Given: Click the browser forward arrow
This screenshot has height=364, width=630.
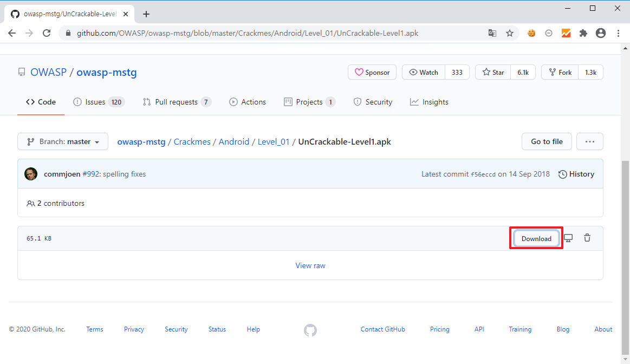Looking at the screenshot, I should click(29, 34).
